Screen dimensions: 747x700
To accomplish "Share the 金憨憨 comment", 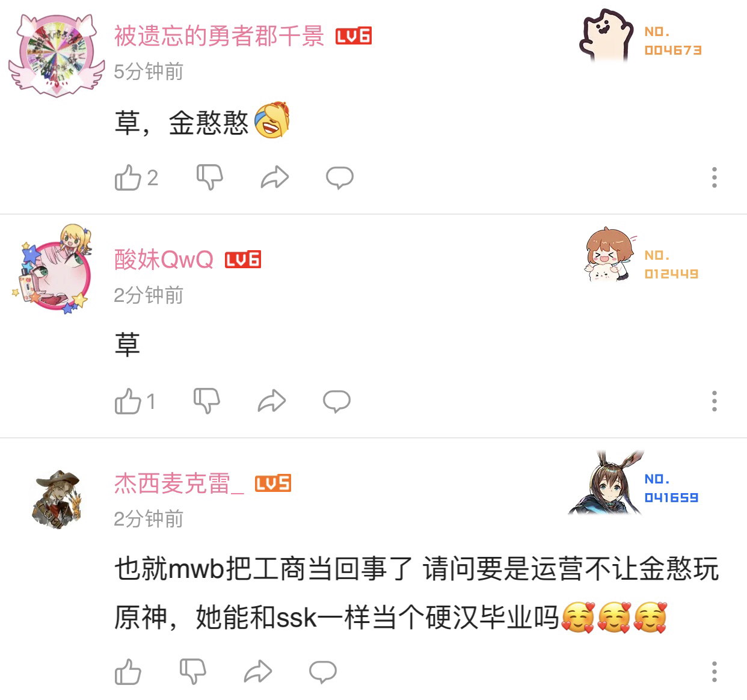I will 275,177.
